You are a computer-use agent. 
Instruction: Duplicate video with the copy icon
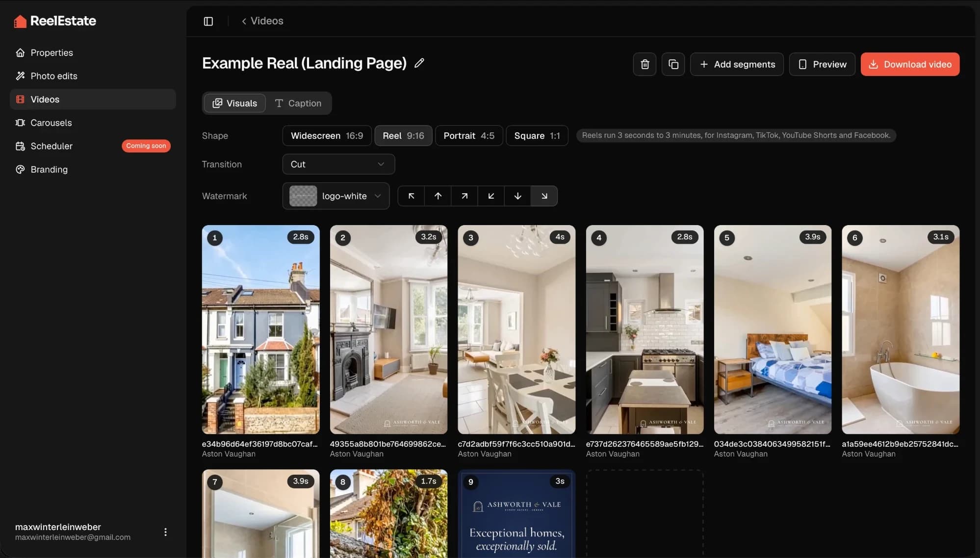pyautogui.click(x=673, y=64)
